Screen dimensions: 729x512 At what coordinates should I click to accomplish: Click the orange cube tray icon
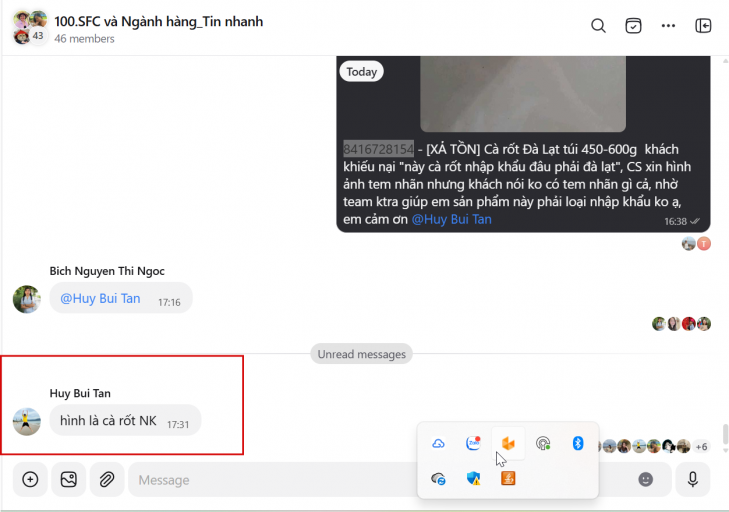point(508,444)
